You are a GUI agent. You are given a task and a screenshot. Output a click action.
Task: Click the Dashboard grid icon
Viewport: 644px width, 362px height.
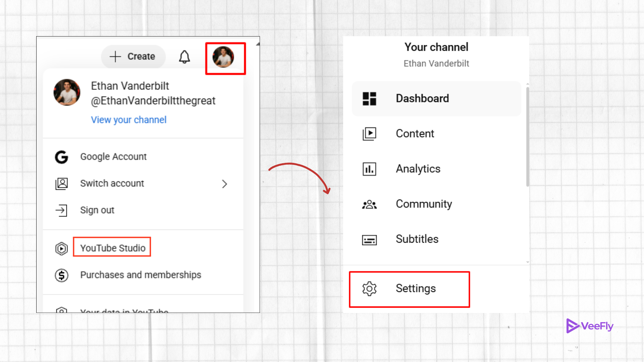tap(369, 99)
